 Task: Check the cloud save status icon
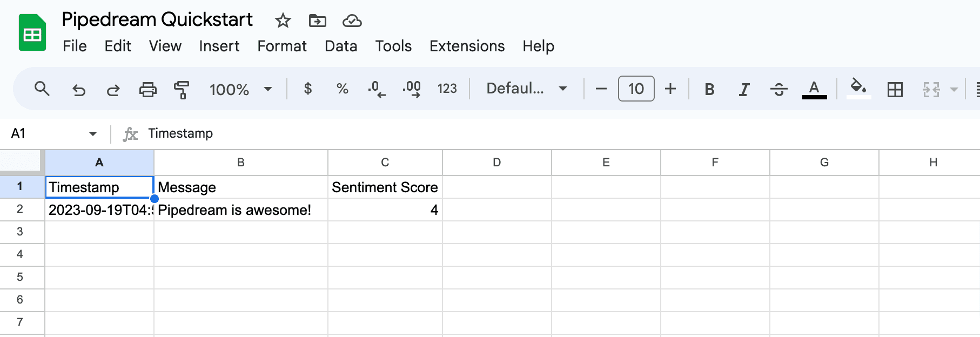point(352,21)
